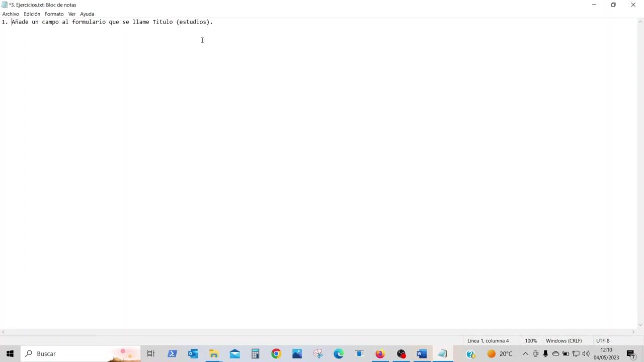Select the active Notepad icon in taskbar
Image resolution: width=644 pixels, height=362 pixels.
443,354
